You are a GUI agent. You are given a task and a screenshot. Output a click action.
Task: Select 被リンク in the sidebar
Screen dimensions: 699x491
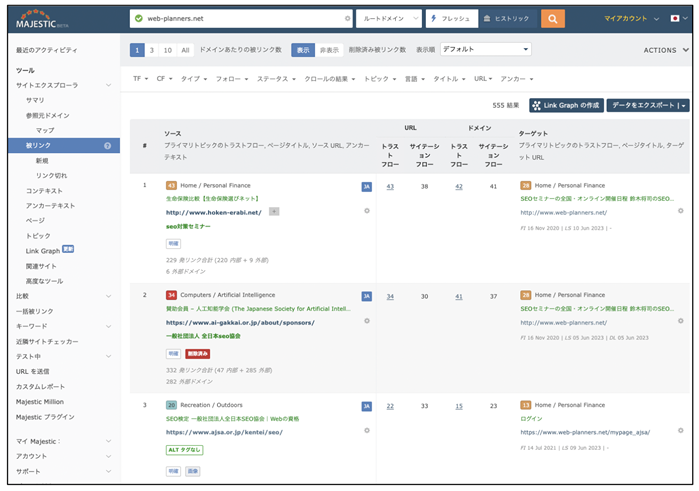64,146
